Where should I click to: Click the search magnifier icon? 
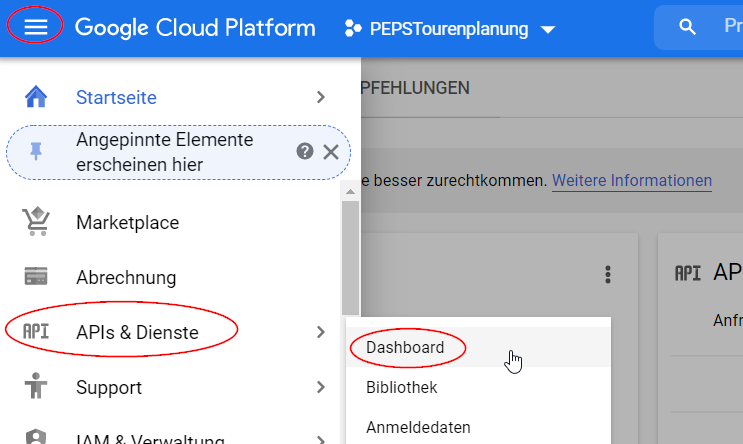coord(687,28)
